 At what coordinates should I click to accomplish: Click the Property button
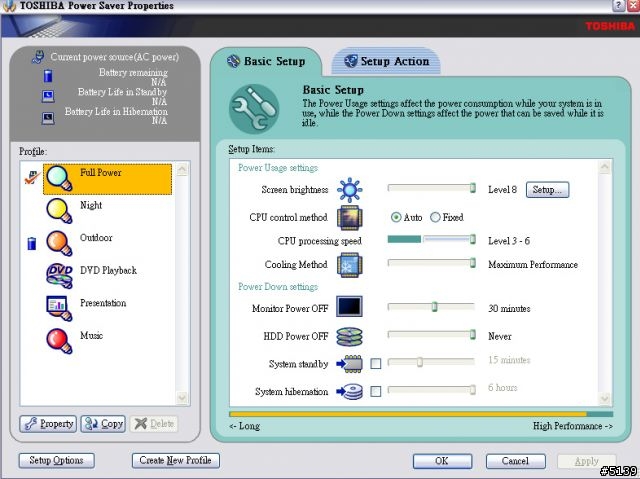point(48,424)
